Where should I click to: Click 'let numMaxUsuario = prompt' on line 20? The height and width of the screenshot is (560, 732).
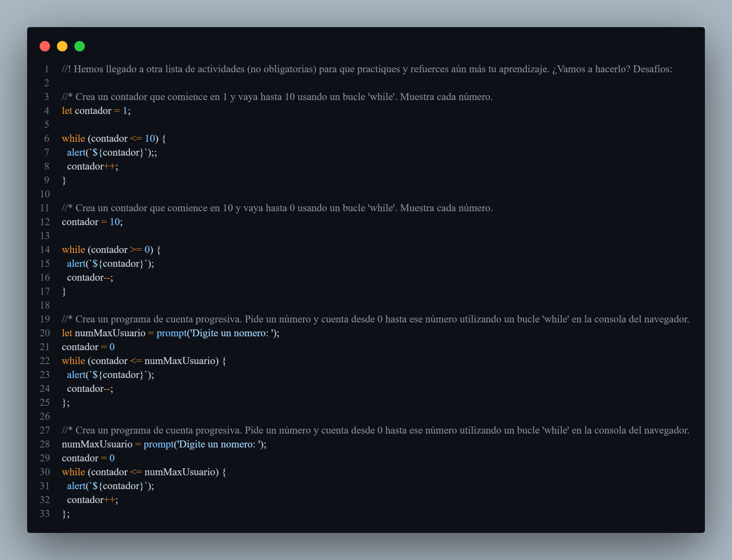pos(124,333)
